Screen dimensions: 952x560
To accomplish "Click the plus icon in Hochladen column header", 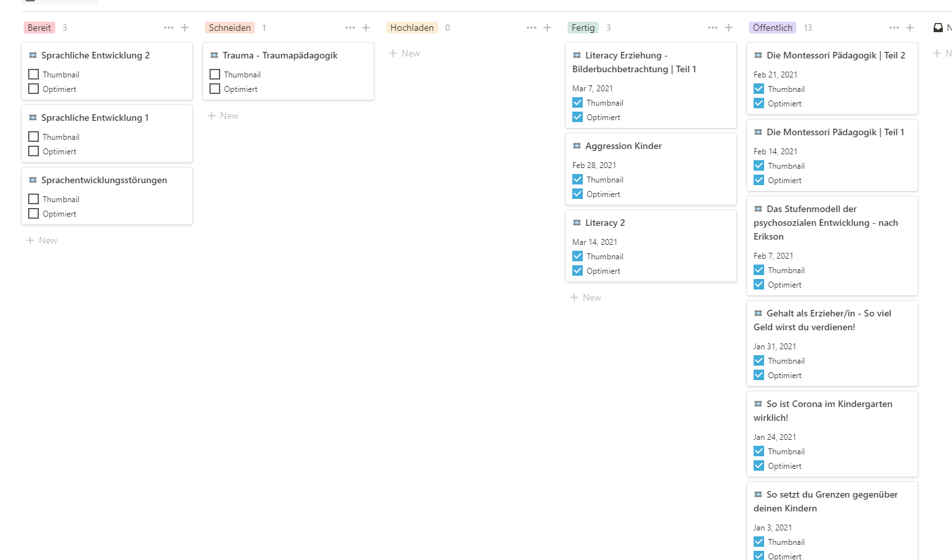I will (547, 28).
